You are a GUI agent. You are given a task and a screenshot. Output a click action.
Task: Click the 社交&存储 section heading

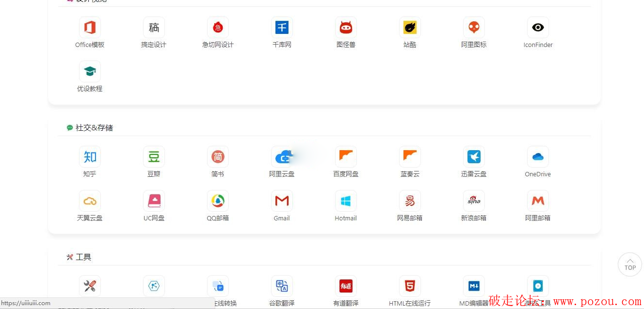94,128
